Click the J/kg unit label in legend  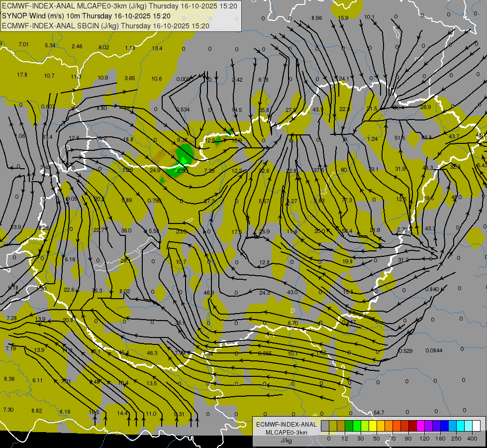click(287, 441)
